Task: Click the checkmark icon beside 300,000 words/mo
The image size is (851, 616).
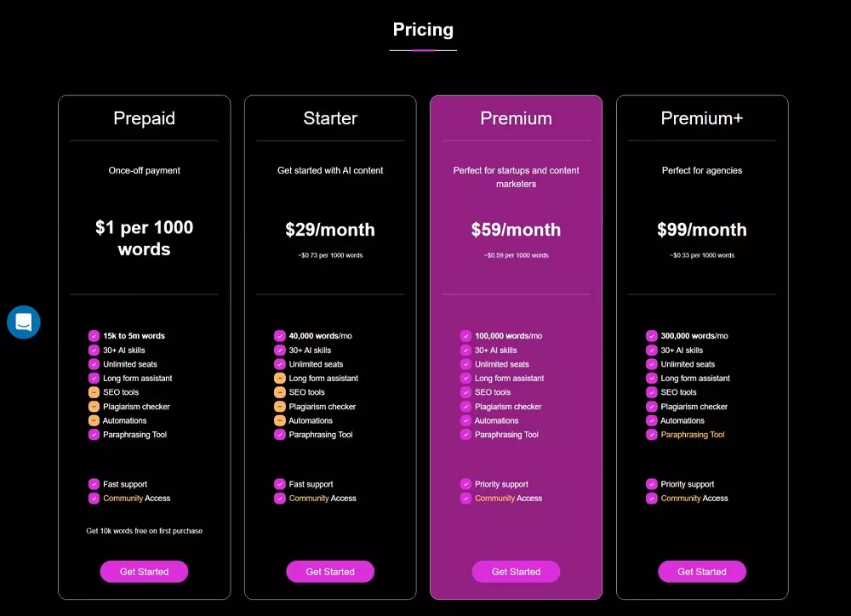Action: click(651, 335)
